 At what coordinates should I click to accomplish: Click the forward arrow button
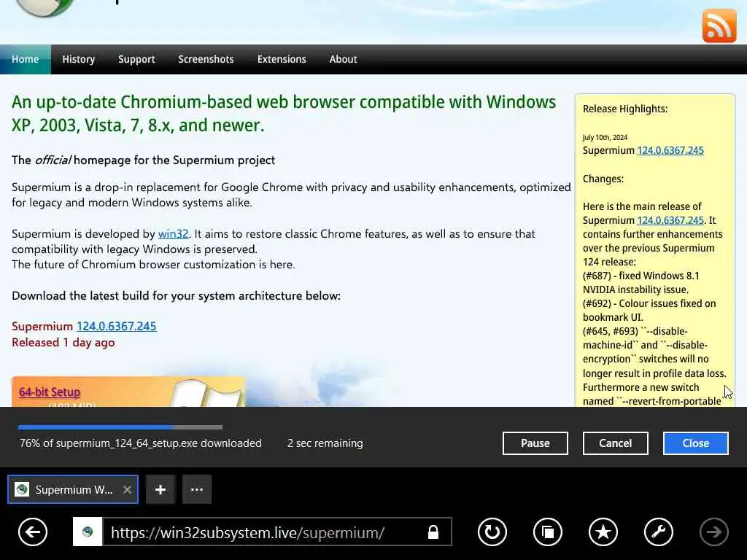713,532
